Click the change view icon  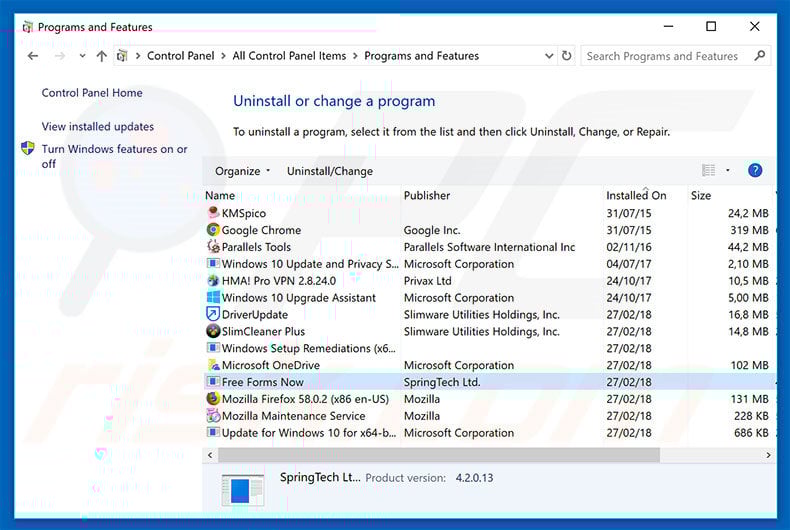(708, 170)
